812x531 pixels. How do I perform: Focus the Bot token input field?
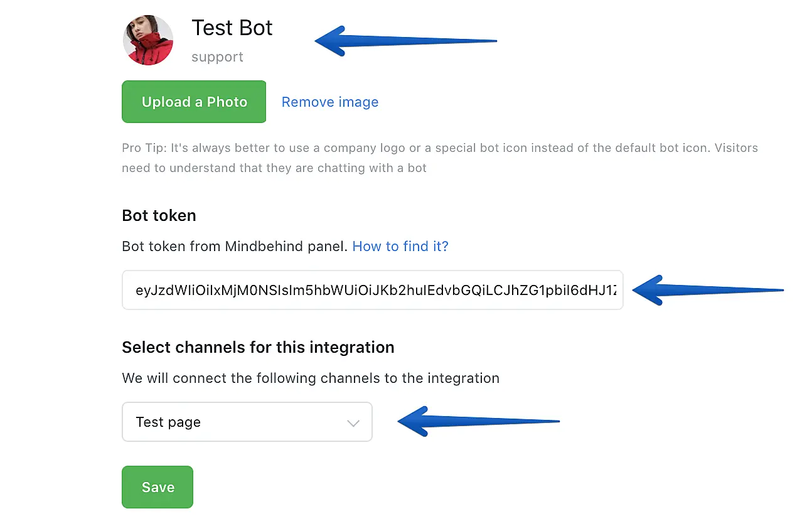(372, 290)
